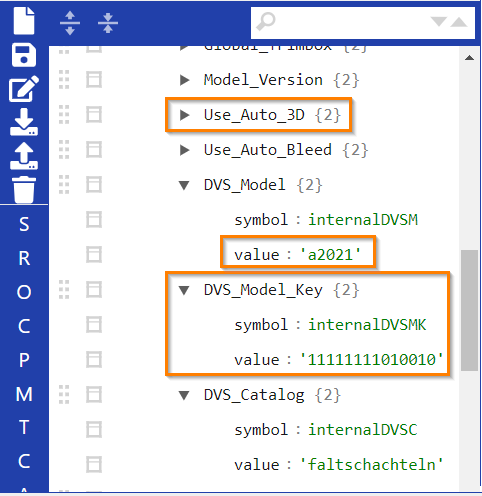Viewport: 482px width, 496px height.
Task: Click the trash delete icon
Action: [x=24, y=190]
